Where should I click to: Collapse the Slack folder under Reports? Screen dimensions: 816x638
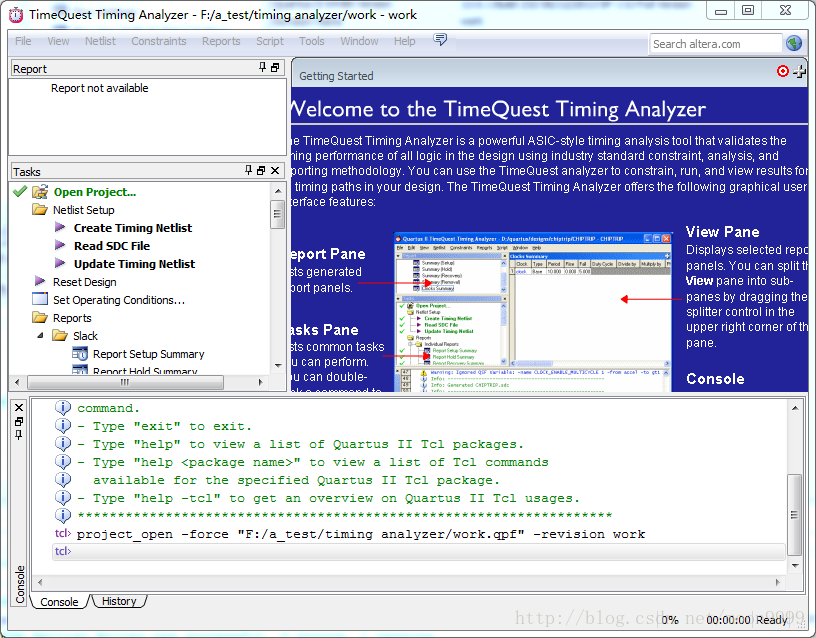pos(41,335)
